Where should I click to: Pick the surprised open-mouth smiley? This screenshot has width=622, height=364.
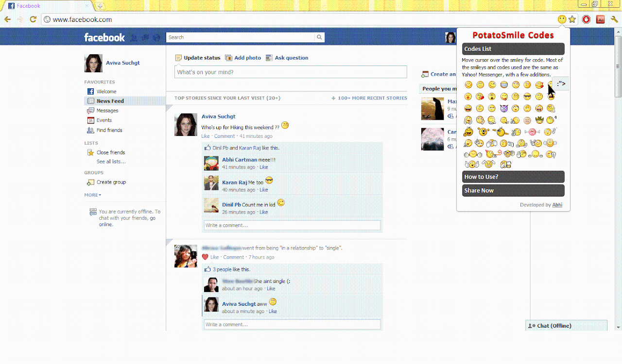[x=492, y=96]
